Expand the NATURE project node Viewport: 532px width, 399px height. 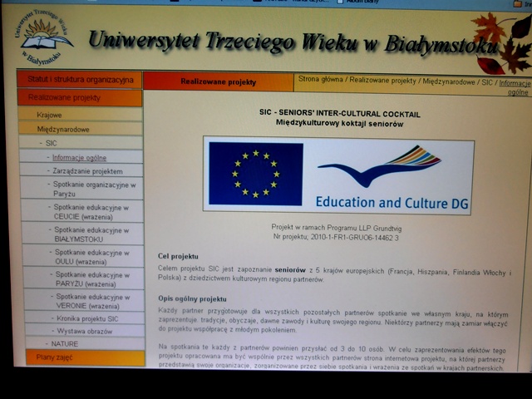tap(64, 343)
